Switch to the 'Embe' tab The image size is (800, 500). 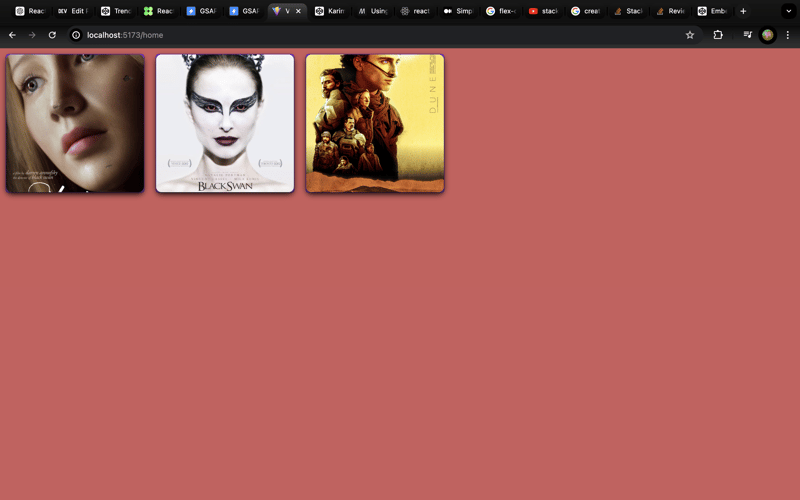tap(713, 11)
